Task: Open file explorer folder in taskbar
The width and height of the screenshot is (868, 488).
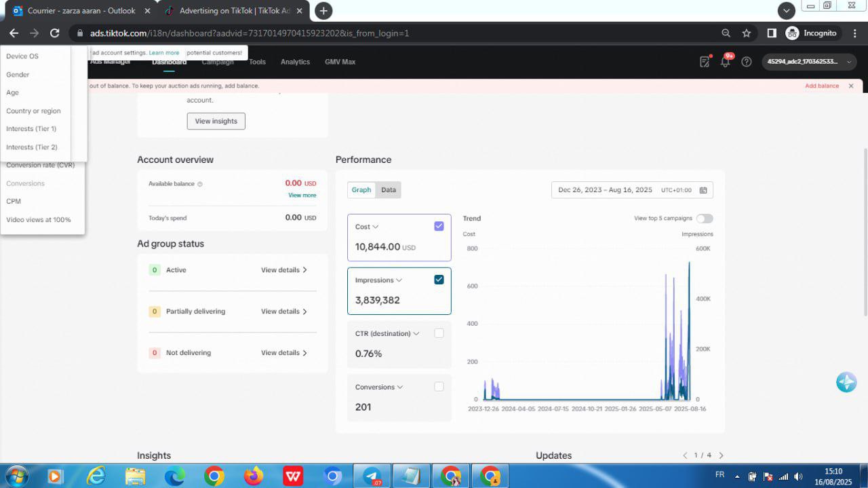Action: pos(135,476)
